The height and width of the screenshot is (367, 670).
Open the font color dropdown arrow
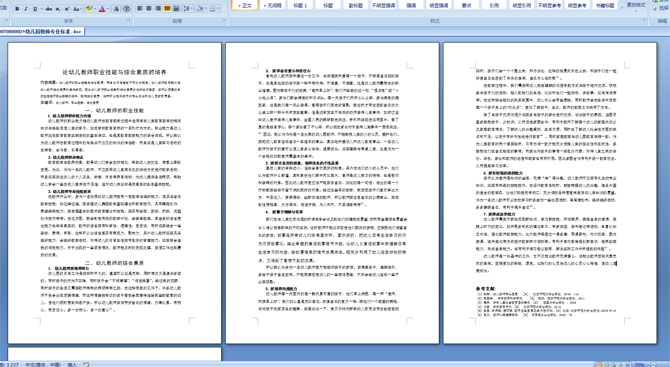point(107,9)
